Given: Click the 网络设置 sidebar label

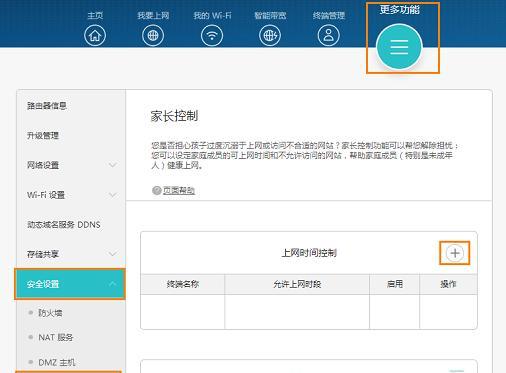Looking at the screenshot, I should tap(43, 165).
